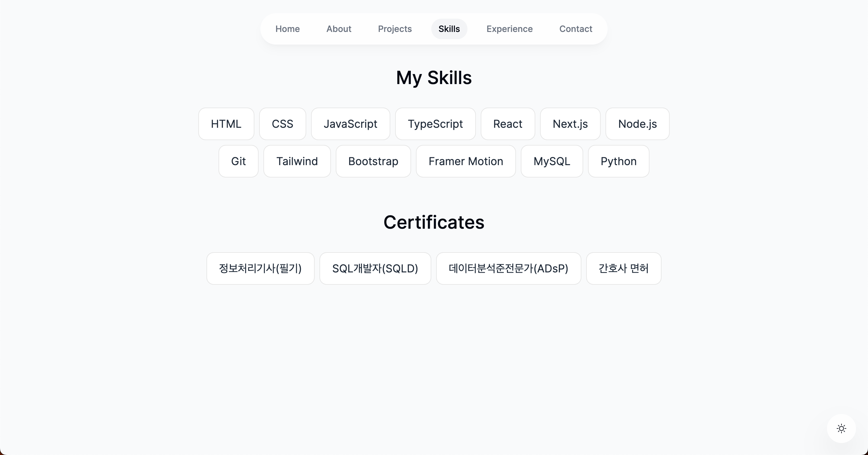Click the Framer Motion skill badge
This screenshot has height=455, width=868.
click(466, 161)
